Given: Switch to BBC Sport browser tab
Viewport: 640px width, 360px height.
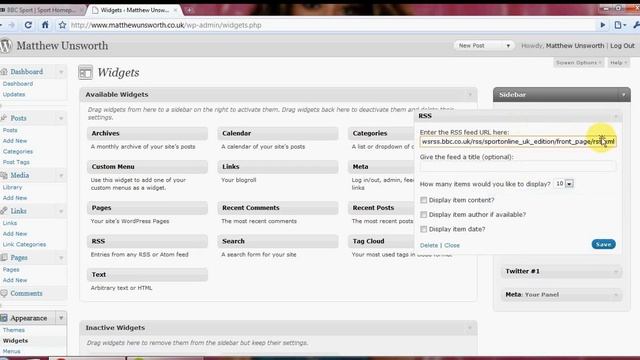Looking at the screenshot, I should (41, 10).
